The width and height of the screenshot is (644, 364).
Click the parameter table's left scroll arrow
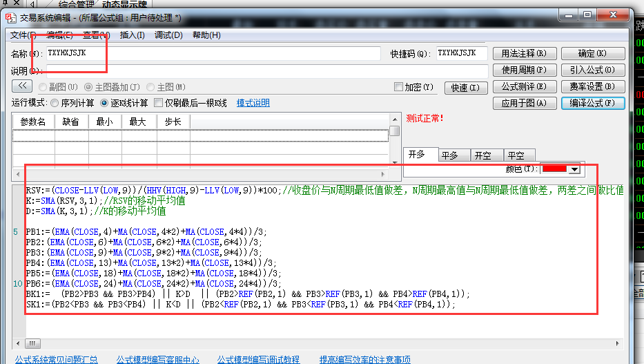click(18, 174)
